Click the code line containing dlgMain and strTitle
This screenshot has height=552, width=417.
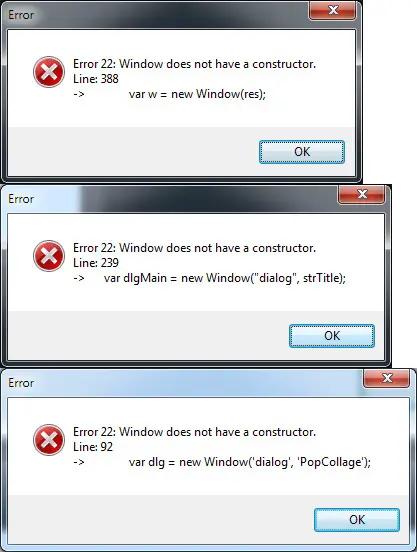pyautogui.click(x=225, y=278)
